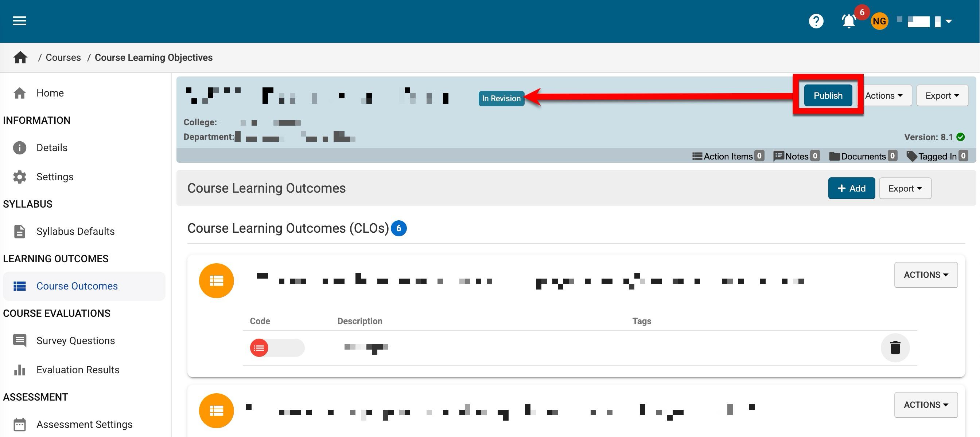Open Action Items from the status bar

[x=727, y=156]
